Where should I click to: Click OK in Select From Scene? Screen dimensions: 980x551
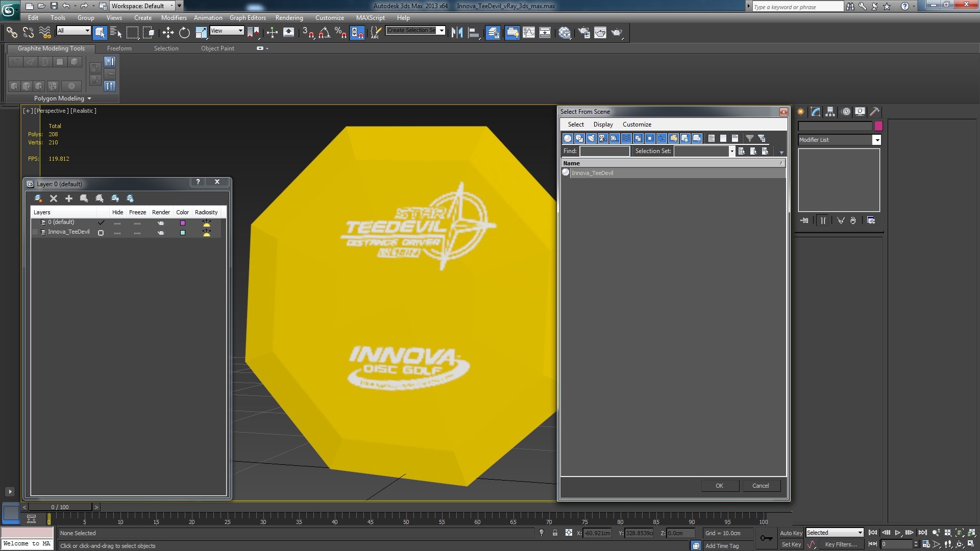click(719, 486)
